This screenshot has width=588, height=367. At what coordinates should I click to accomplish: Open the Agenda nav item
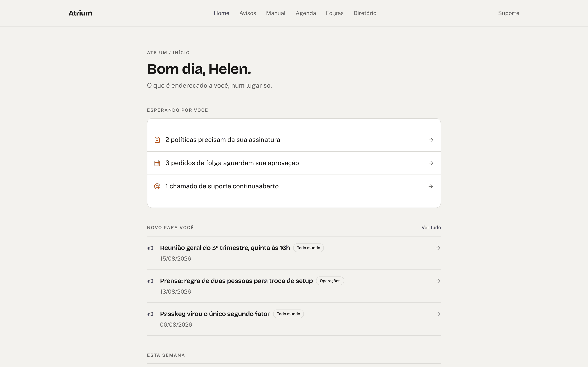306,13
